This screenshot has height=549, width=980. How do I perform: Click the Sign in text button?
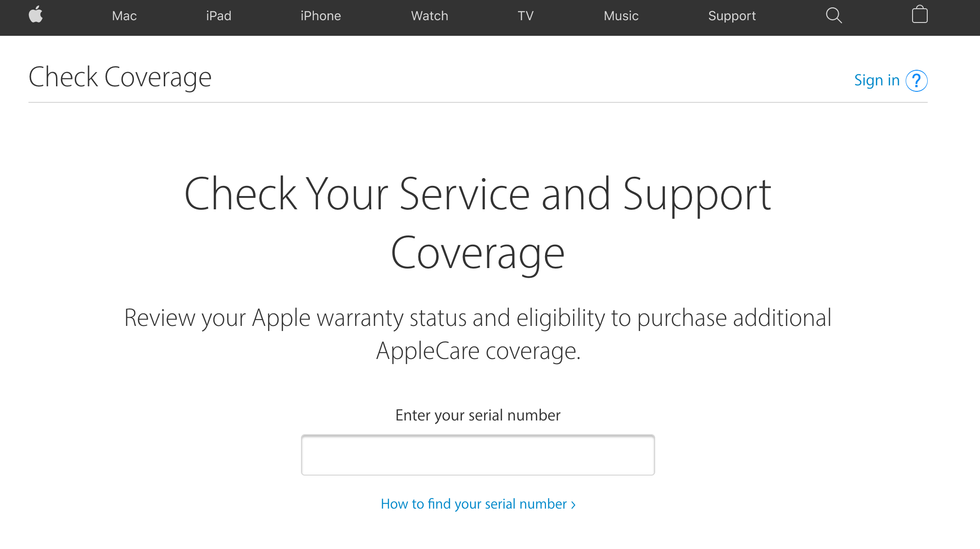click(876, 80)
